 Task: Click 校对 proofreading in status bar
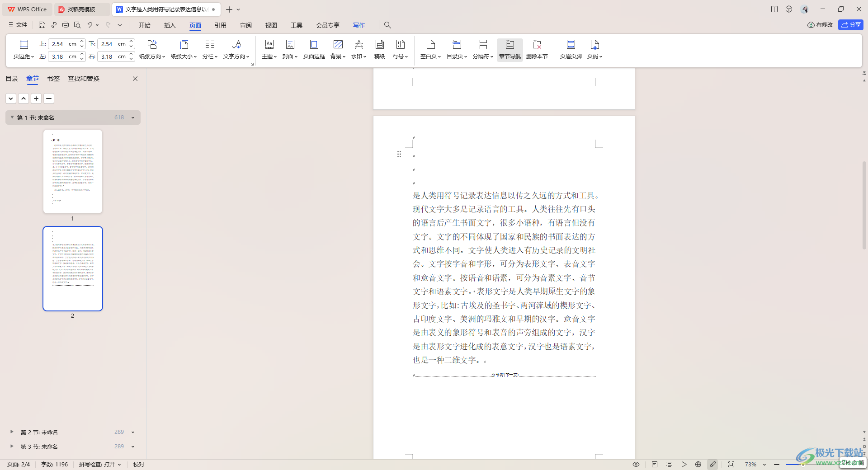[139, 464]
